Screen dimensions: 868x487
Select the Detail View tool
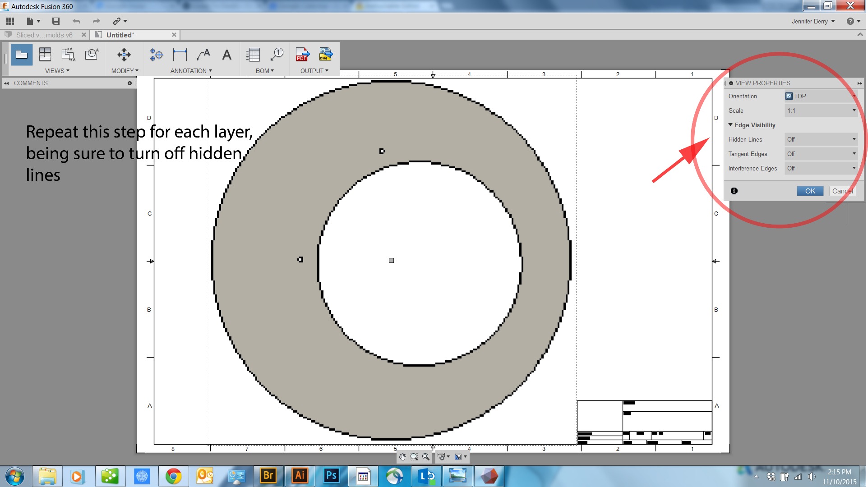pyautogui.click(x=92, y=55)
